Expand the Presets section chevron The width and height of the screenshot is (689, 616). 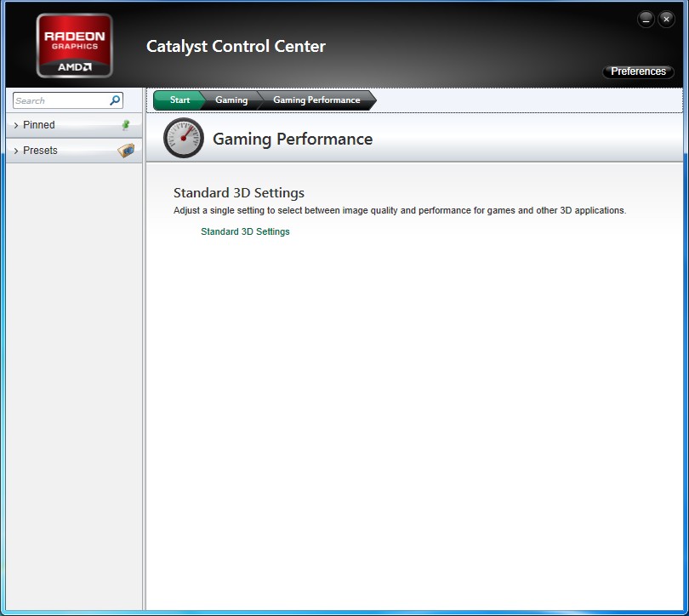click(16, 151)
